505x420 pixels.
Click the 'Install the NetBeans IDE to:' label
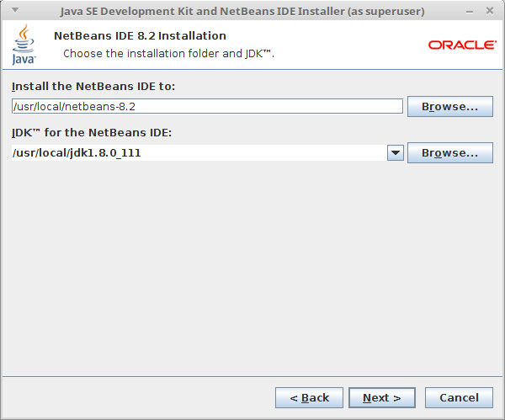click(x=93, y=87)
